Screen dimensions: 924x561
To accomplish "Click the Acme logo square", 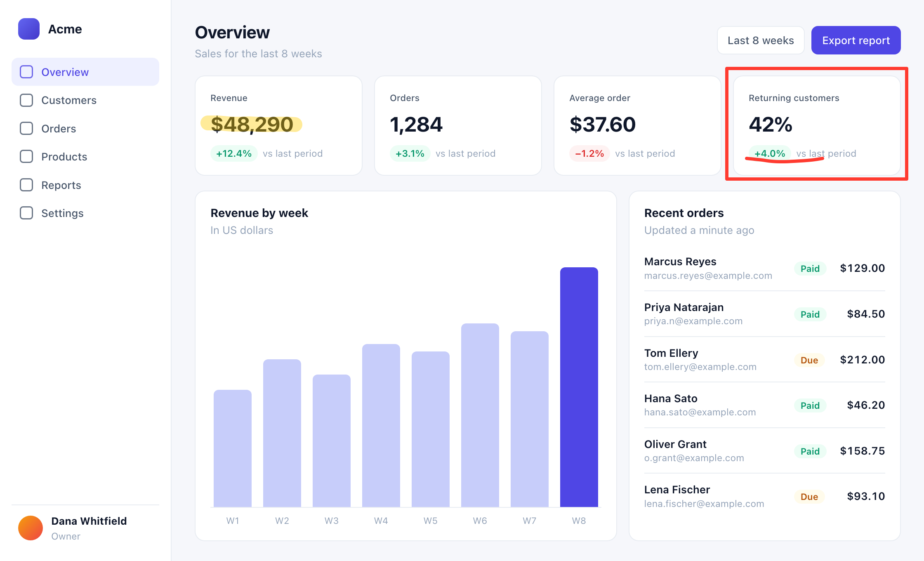I will point(29,29).
